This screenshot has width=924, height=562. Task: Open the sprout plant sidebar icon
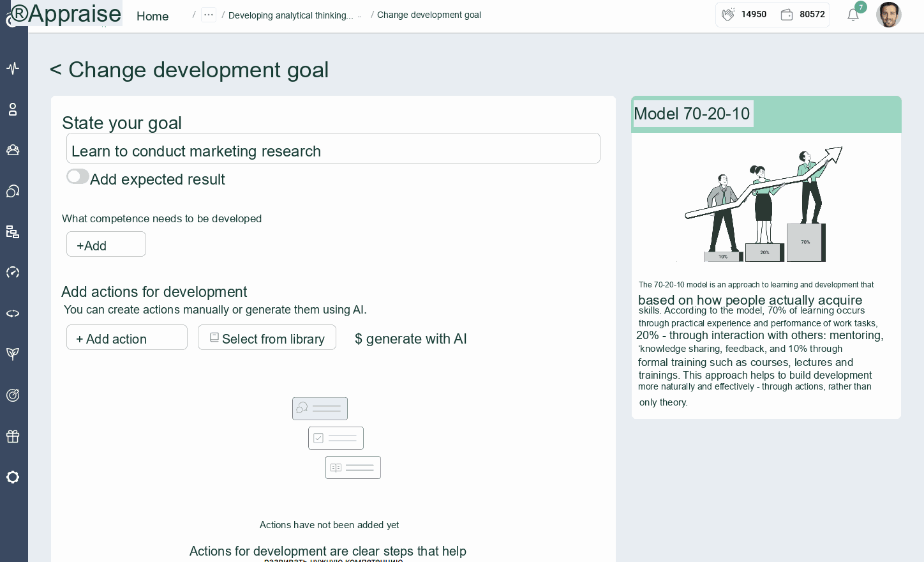point(13,354)
